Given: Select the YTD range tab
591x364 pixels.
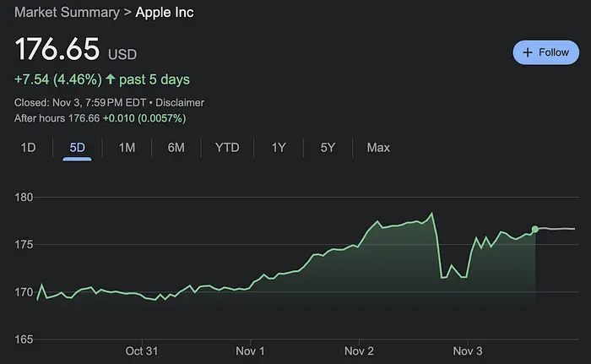Looking at the screenshot, I should (227, 148).
